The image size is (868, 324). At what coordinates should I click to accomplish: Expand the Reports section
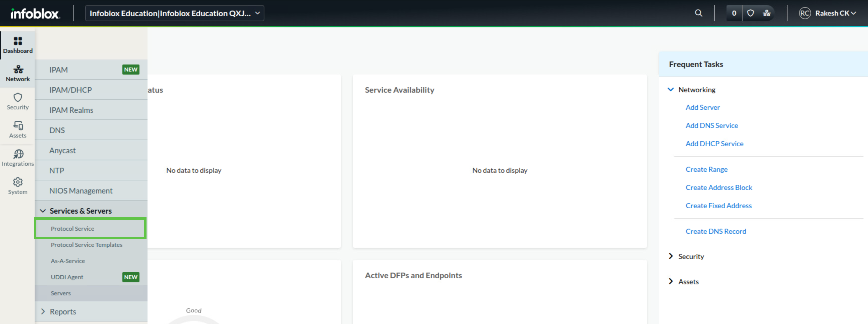pos(43,311)
